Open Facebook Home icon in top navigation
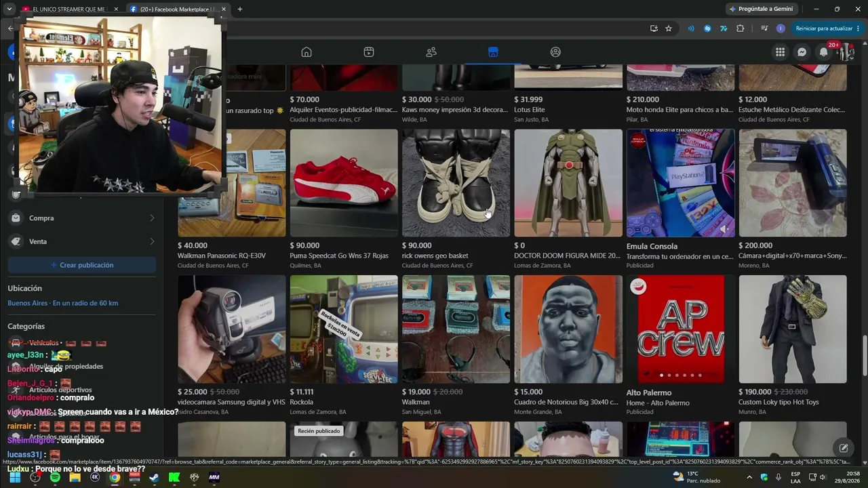The width and height of the screenshot is (868, 488). [x=307, y=52]
